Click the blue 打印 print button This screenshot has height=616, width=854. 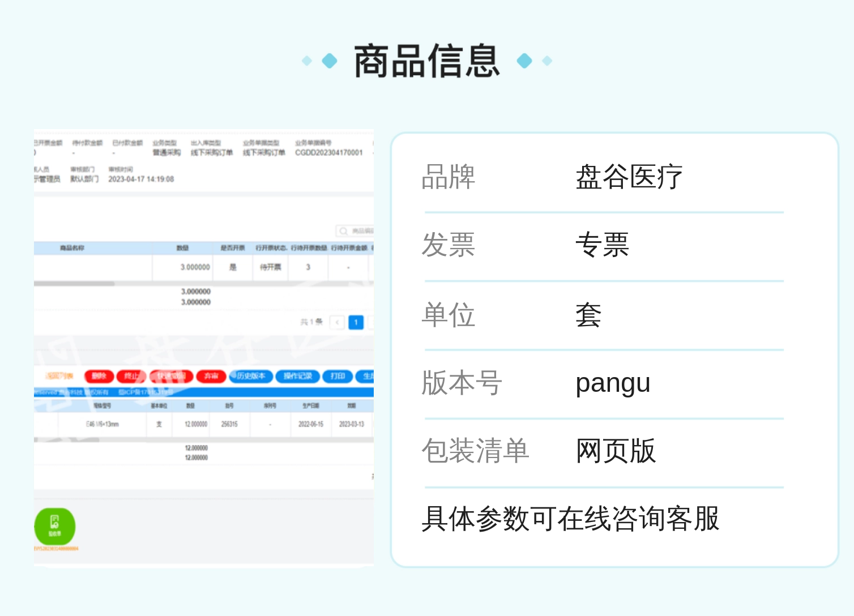(338, 376)
